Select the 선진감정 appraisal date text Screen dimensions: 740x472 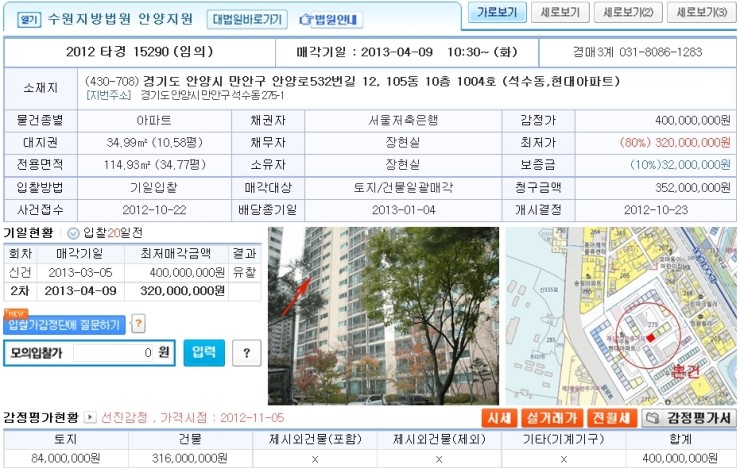click(193, 418)
